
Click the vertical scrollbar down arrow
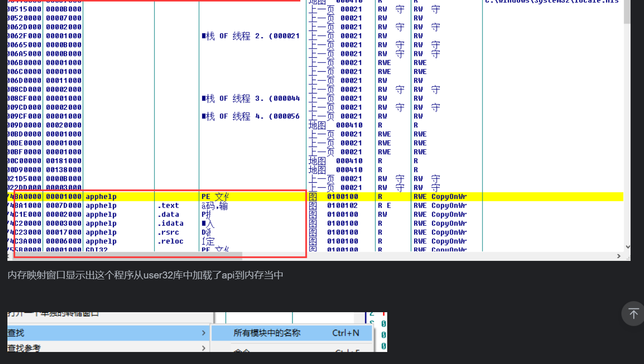point(627,247)
